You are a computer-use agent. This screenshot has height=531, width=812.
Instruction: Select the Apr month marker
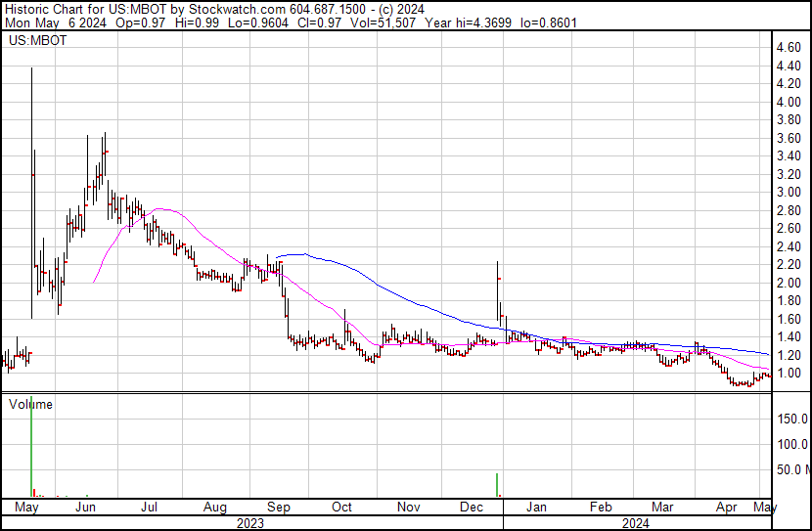click(727, 508)
